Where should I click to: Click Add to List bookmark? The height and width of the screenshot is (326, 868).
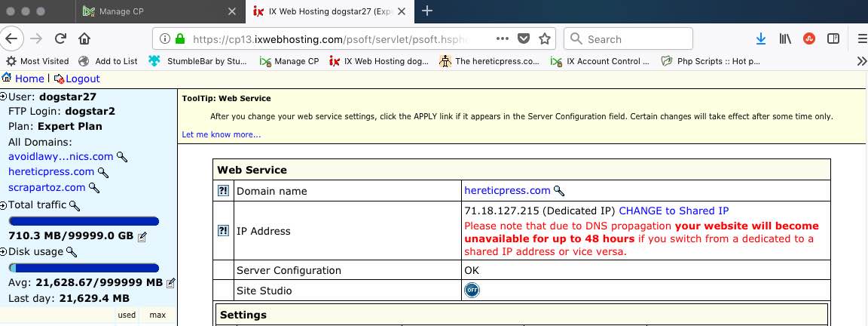pos(108,61)
